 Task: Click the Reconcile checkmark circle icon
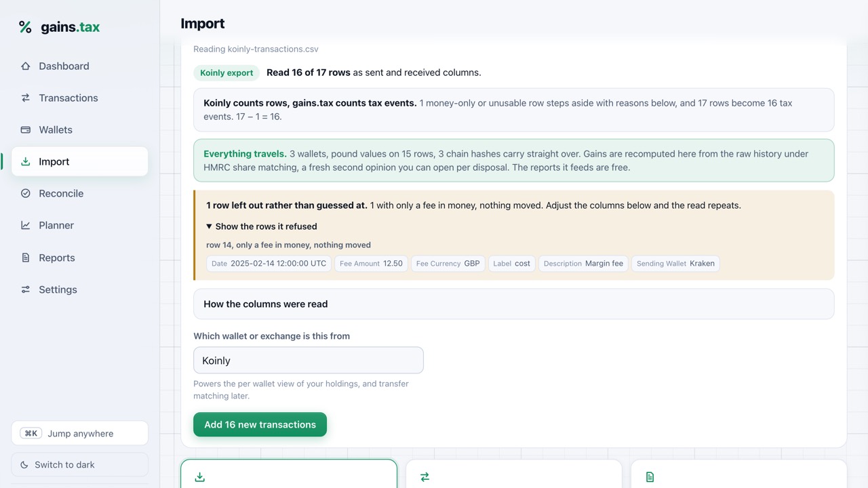coord(26,193)
